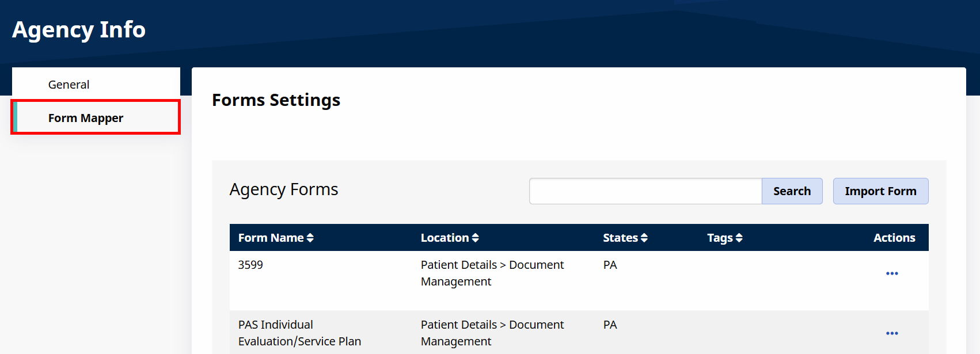The image size is (980, 354).
Task: Select the 3599 form name cell
Action: [250, 265]
